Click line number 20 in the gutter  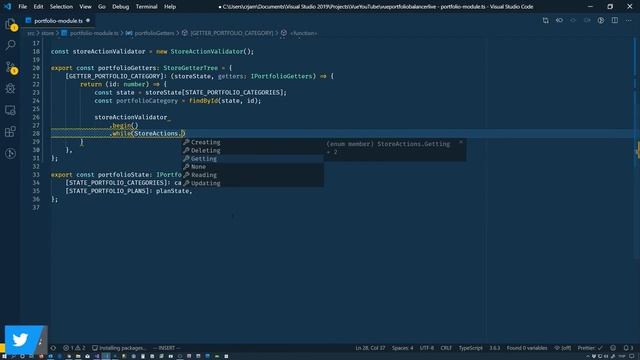point(36,68)
